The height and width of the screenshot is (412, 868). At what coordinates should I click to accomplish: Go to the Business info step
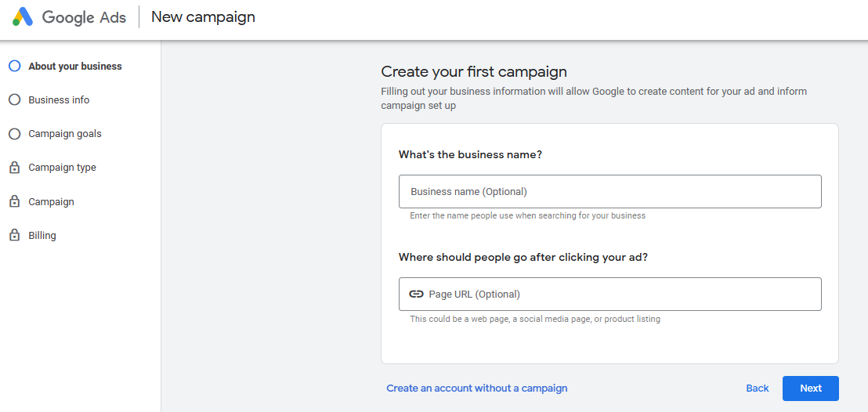pyautogui.click(x=59, y=100)
